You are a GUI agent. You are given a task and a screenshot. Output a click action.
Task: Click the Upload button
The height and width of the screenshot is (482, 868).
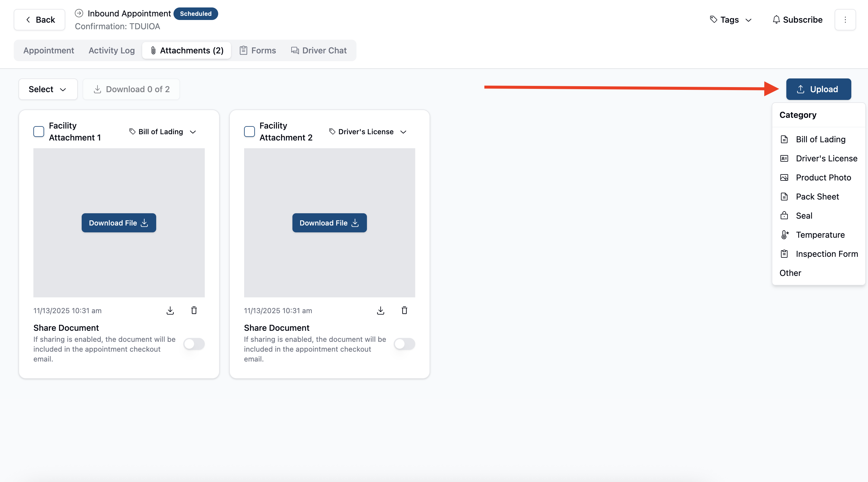(819, 89)
